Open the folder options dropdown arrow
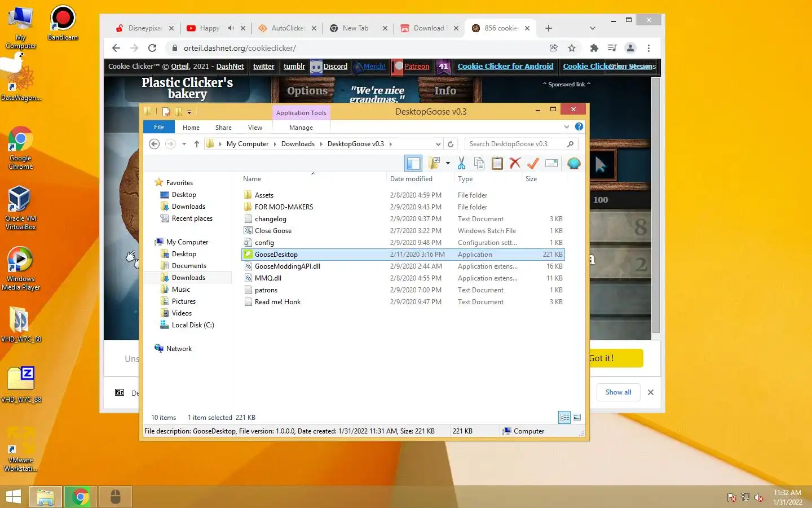The image size is (812, 508). click(x=448, y=163)
